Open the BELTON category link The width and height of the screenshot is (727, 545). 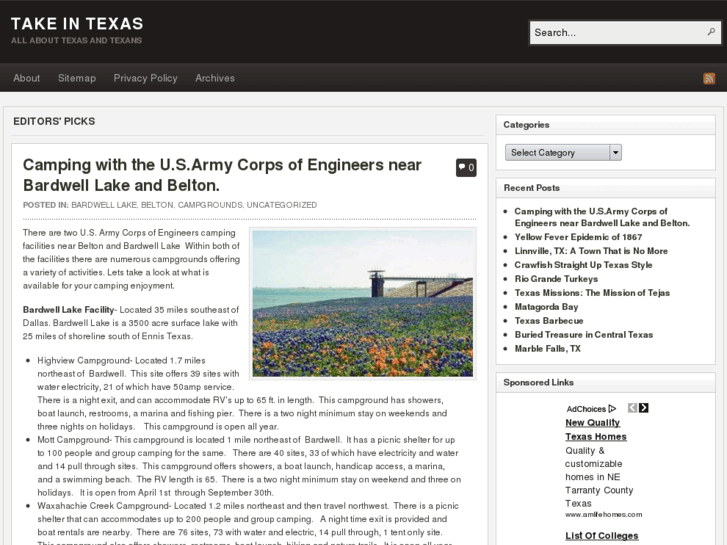[x=157, y=205]
